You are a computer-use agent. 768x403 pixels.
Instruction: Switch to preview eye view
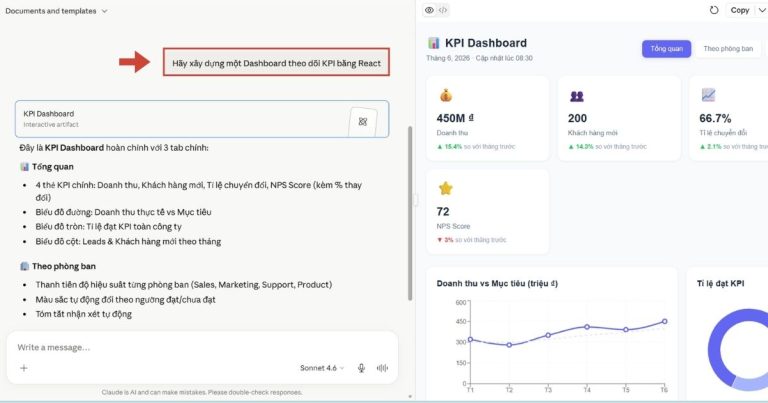coord(429,10)
